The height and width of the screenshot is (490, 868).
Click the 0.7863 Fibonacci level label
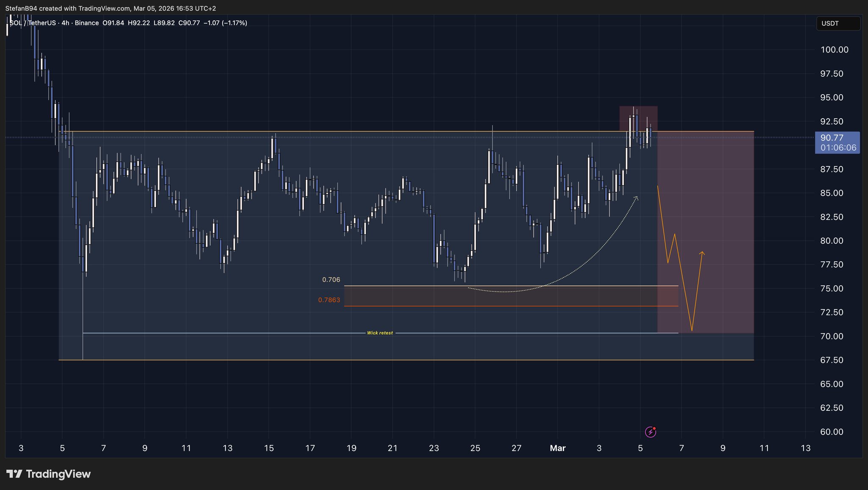(x=329, y=300)
